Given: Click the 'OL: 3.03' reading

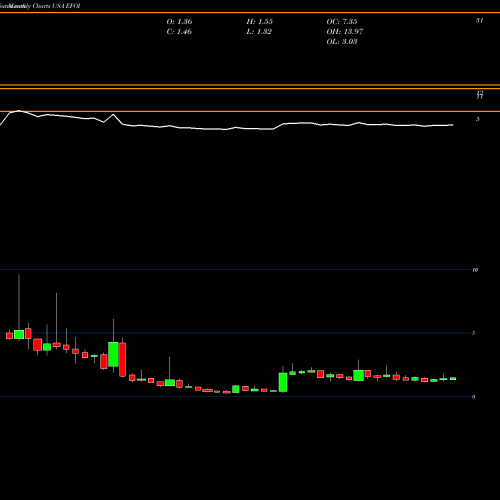Looking at the screenshot, I should click(342, 42).
